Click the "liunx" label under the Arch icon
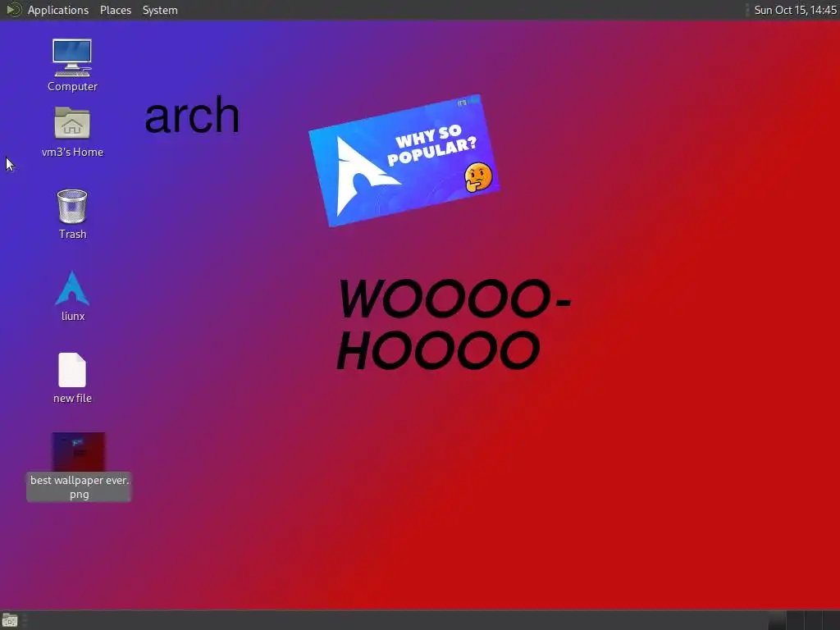 point(73,316)
